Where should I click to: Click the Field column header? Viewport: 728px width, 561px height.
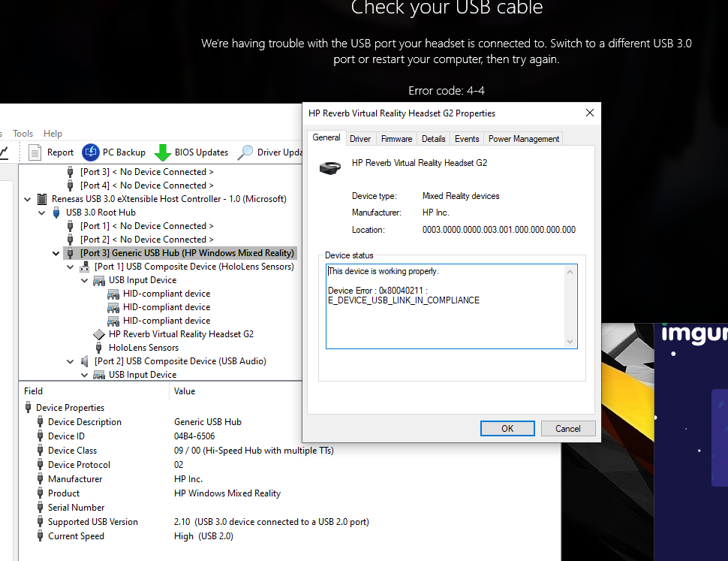click(x=94, y=391)
